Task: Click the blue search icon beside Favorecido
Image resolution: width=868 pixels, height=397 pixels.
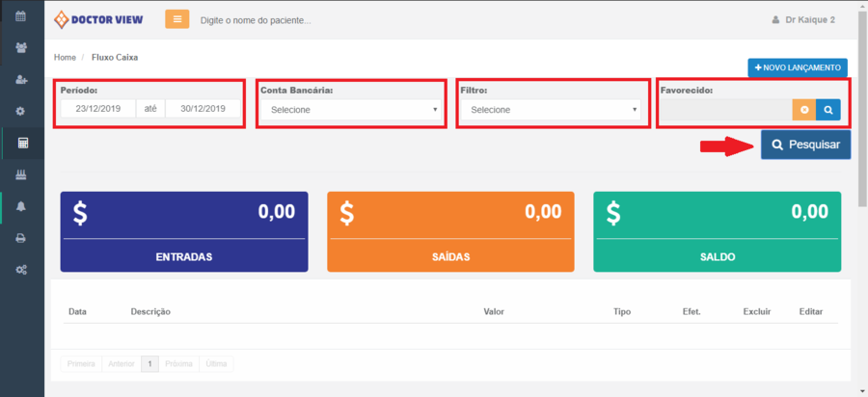Action: pyautogui.click(x=827, y=110)
